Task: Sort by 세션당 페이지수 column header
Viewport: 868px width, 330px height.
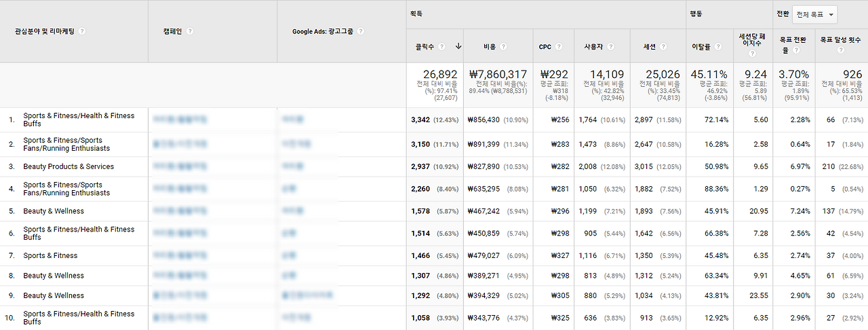Action: 753,40
